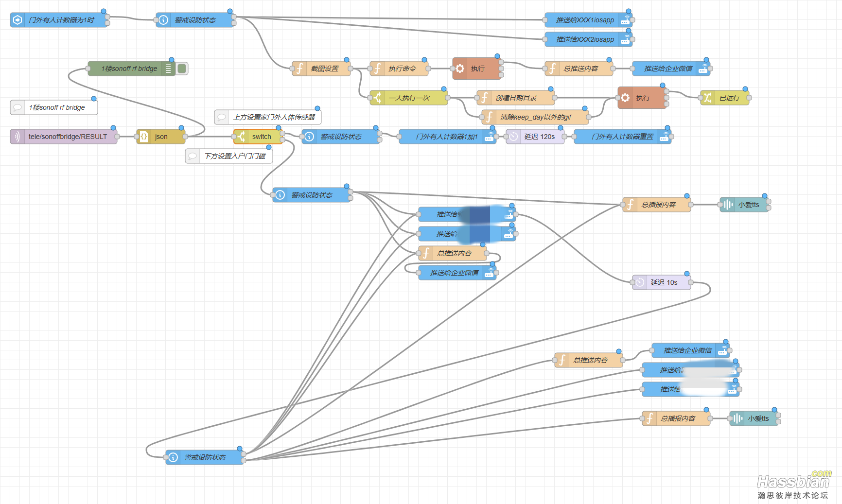Click the service-call icon on 推送给XXX1iosapp node

[x=625, y=20]
